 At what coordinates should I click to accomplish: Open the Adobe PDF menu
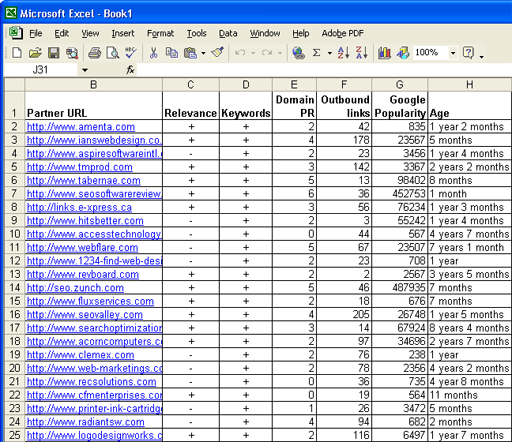click(343, 33)
